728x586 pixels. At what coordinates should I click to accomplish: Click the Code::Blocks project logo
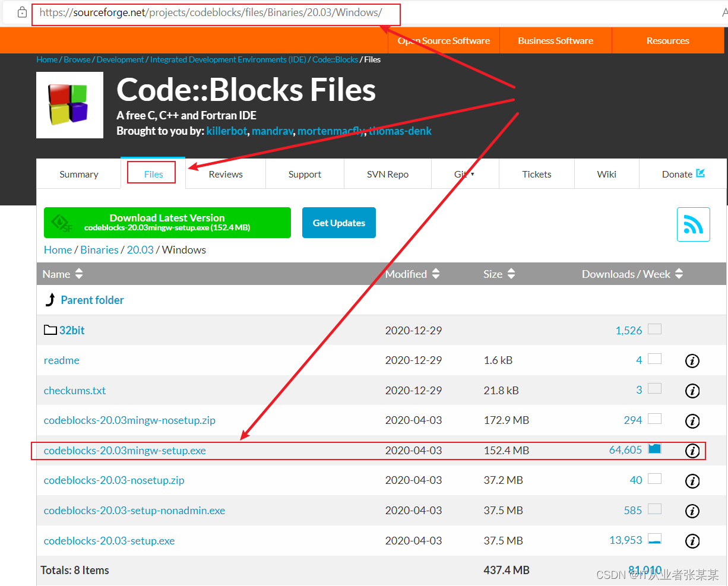tap(69, 105)
